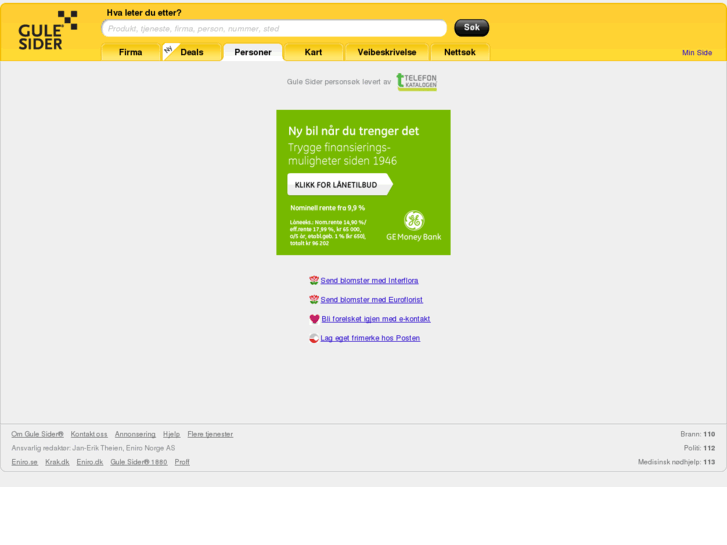Click the e-kontakt heart icon
This screenshot has width=727, height=545.
[x=314, y=319]
